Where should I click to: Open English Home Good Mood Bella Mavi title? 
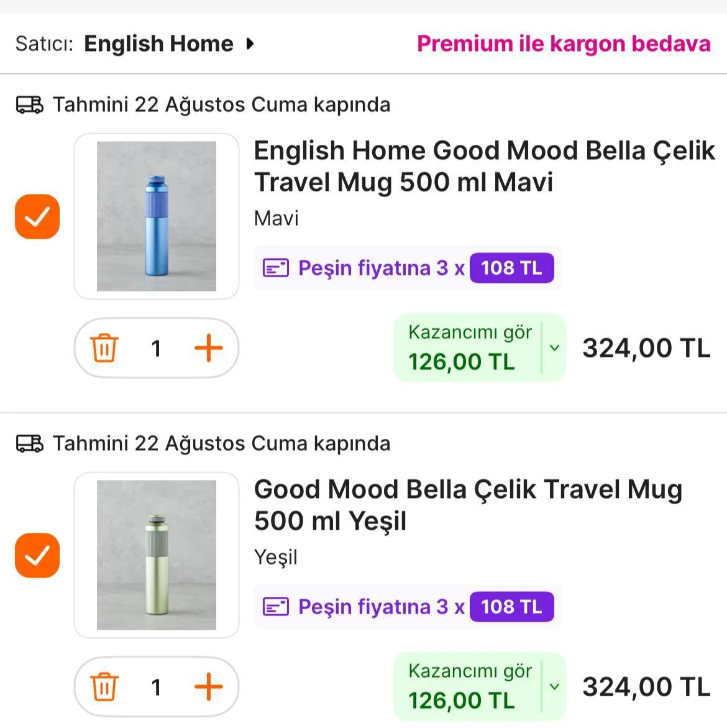(x=483, y=166)
